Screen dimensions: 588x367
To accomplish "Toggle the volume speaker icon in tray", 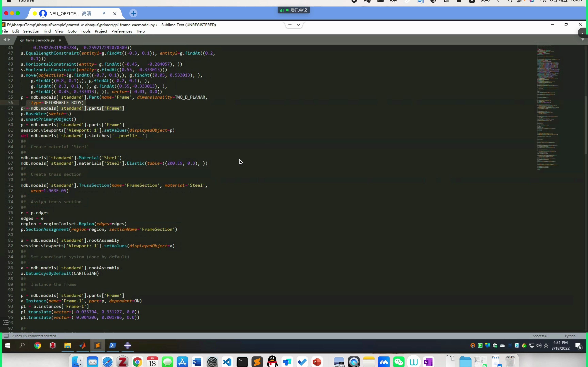I will click(539, 345).
